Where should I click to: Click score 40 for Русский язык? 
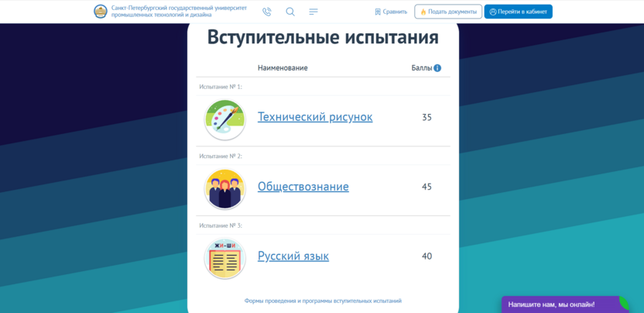click(x=426, y=256)
